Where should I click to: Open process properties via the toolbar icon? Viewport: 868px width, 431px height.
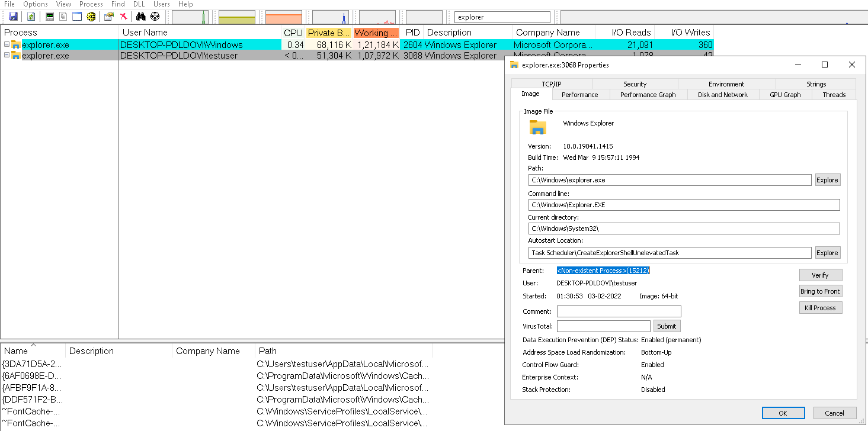(x=109, y=16)
